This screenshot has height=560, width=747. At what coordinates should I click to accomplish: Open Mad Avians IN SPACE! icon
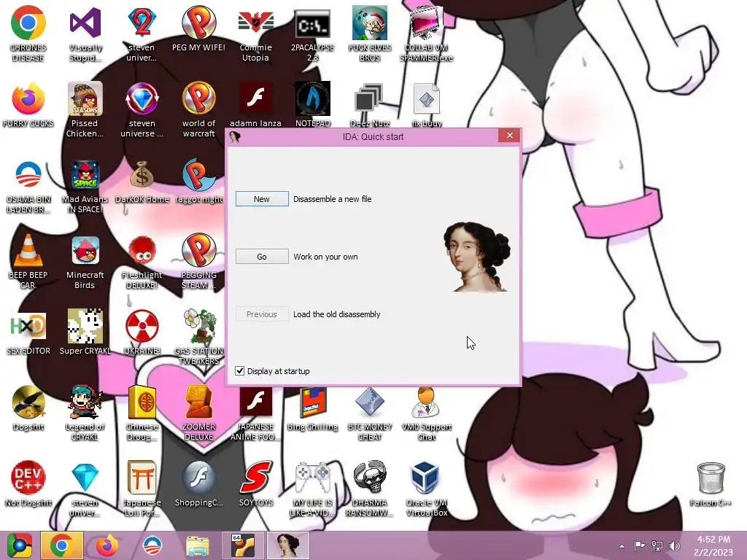point(85,186)
